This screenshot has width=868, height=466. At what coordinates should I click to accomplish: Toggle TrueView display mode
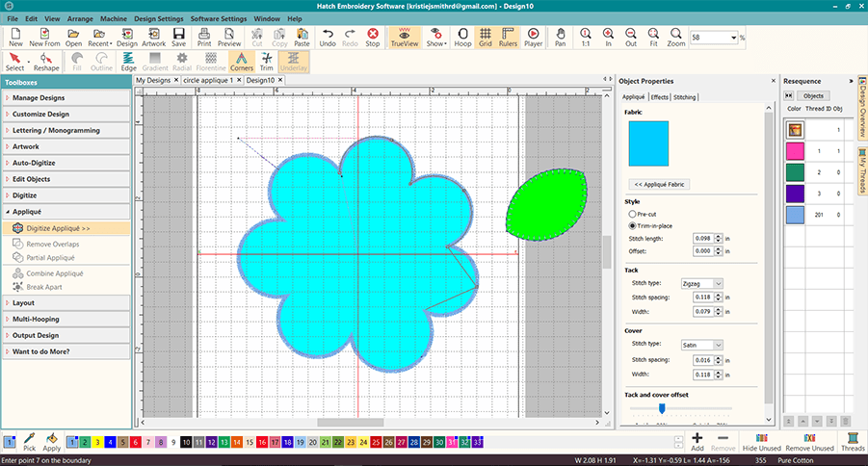pos(405,38)
